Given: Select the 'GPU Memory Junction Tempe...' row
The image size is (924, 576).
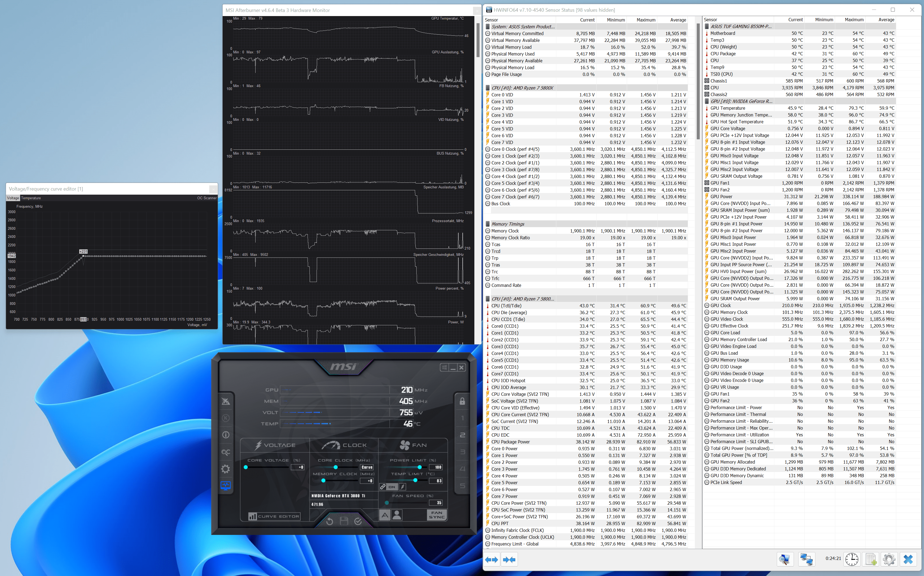Looking at the screenshot, I should point(799,115).
